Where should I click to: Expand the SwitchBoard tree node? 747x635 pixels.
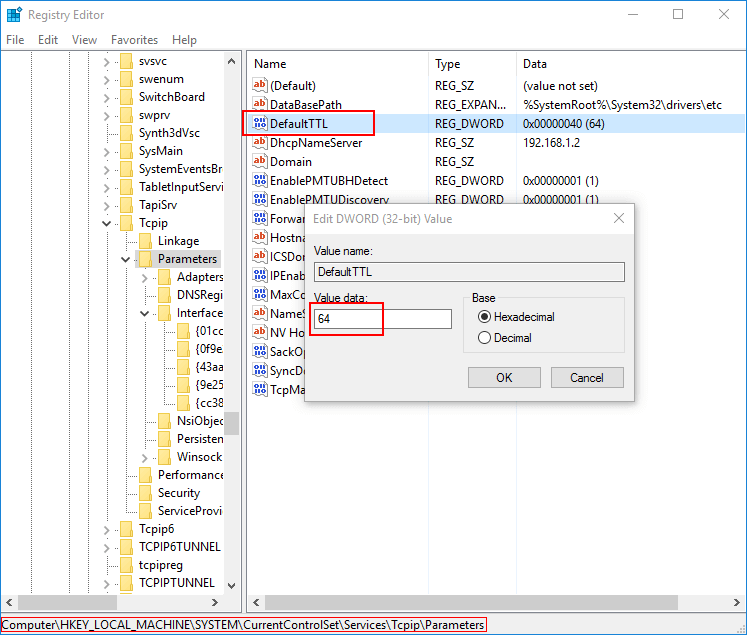tap(107, 98)
